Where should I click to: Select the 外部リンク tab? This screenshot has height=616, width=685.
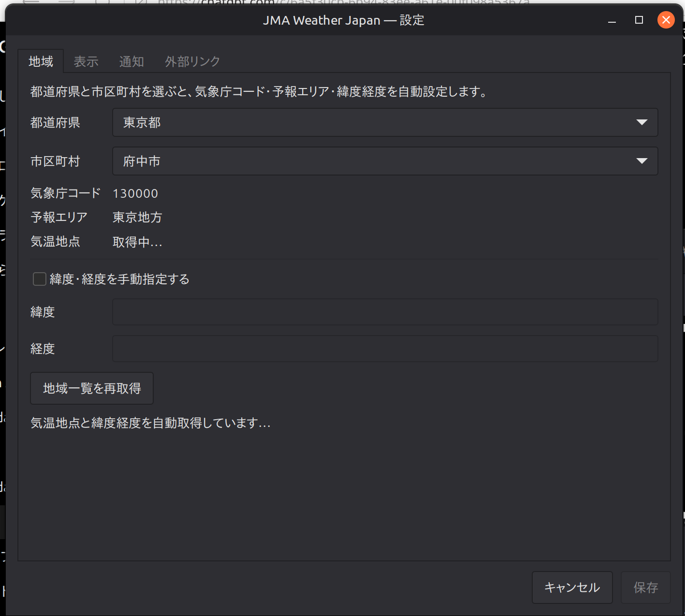[192, 61]
